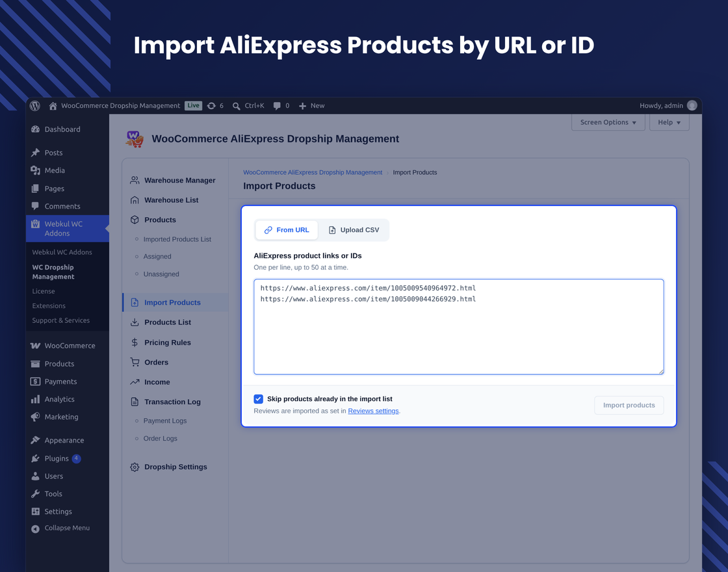The image size is (728, 572).
Task: Click the text area resize handle corner
Action: (x=661, y=371)
